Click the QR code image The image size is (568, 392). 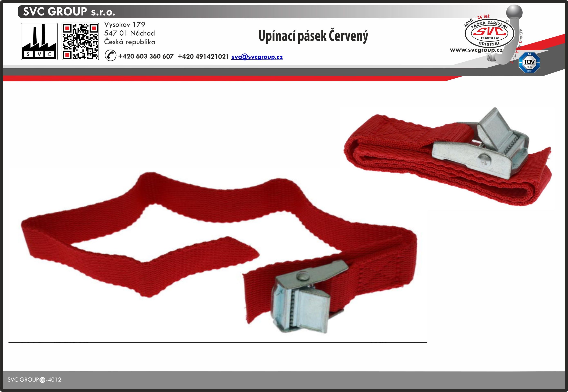(x=80, y=41)
